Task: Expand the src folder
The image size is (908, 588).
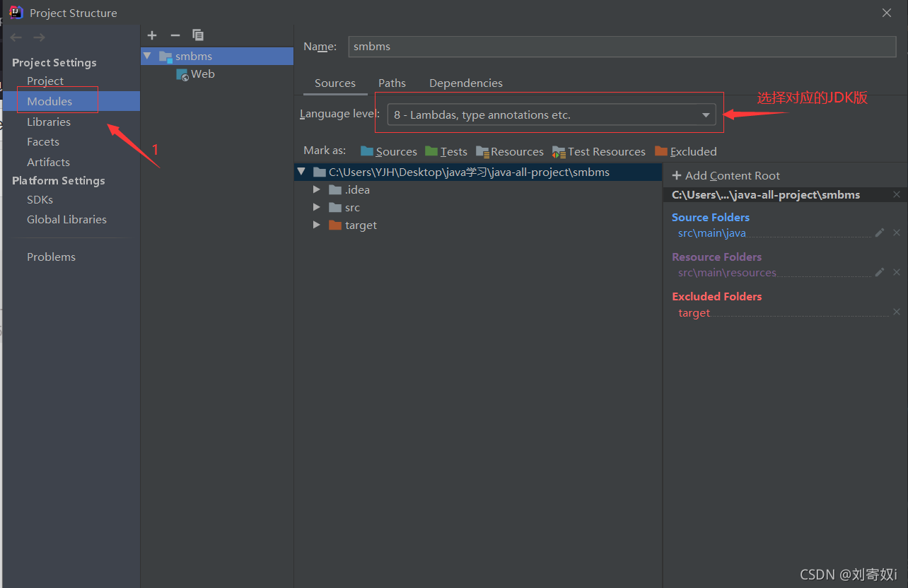Action: point(316,207)
